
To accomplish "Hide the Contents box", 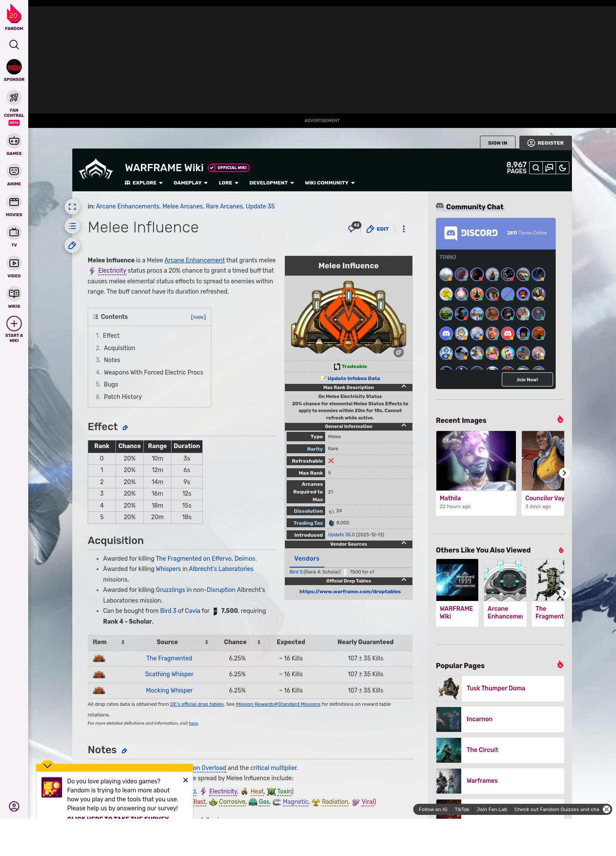I will coord(198,317).
